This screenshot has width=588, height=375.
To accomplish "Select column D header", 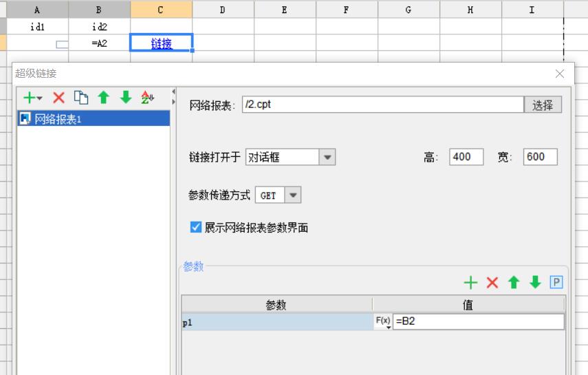I will coord(223,10).
